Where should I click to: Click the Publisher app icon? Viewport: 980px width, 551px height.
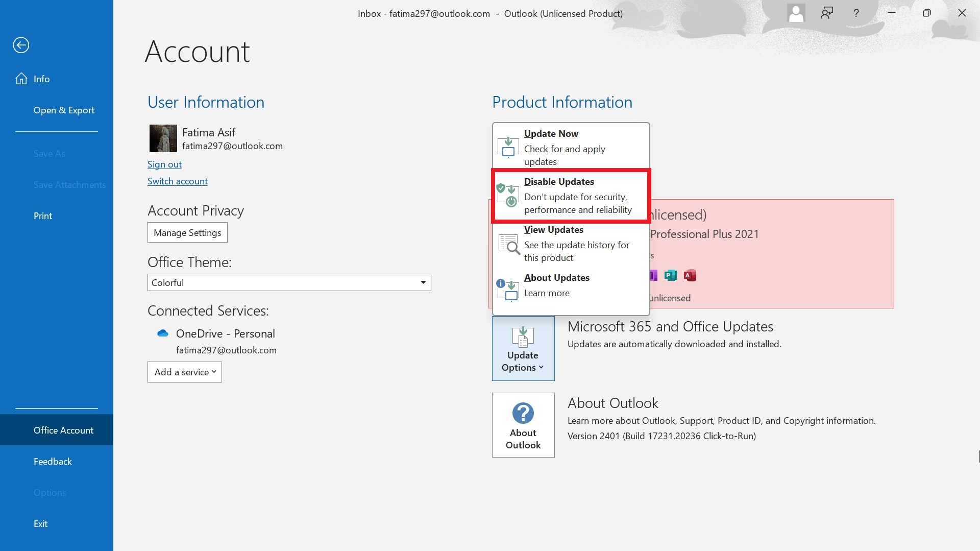point(670,276)
